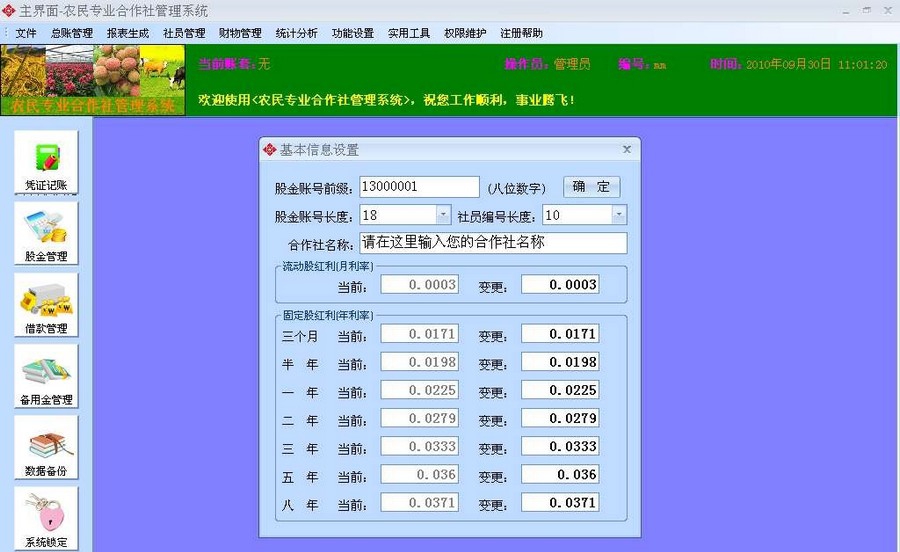This screenshot has height=552, width=900.
Task: Open the 文件 menu
Action: (26, 33)
